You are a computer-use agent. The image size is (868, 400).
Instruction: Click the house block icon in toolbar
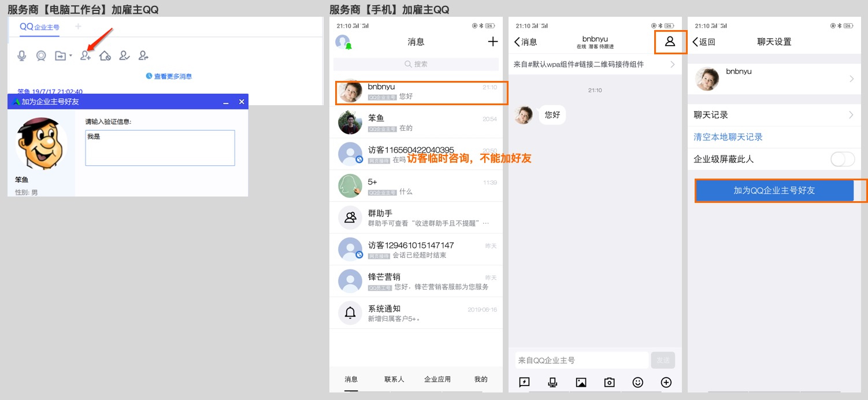pos(105,55)
